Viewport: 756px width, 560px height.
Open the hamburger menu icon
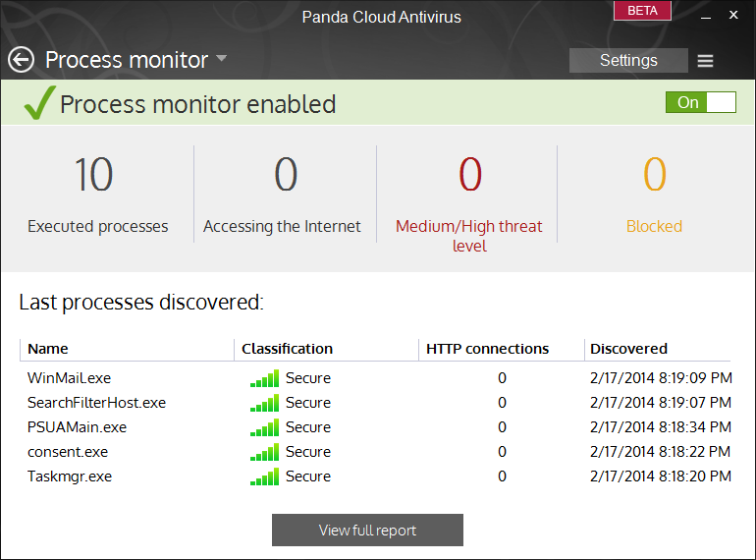(x=705, y=61)
